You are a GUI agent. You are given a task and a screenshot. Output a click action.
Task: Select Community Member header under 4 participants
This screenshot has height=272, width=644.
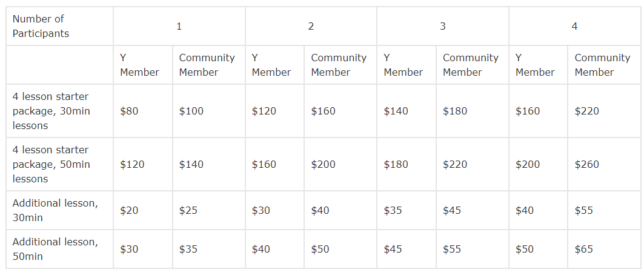point(602,65)
